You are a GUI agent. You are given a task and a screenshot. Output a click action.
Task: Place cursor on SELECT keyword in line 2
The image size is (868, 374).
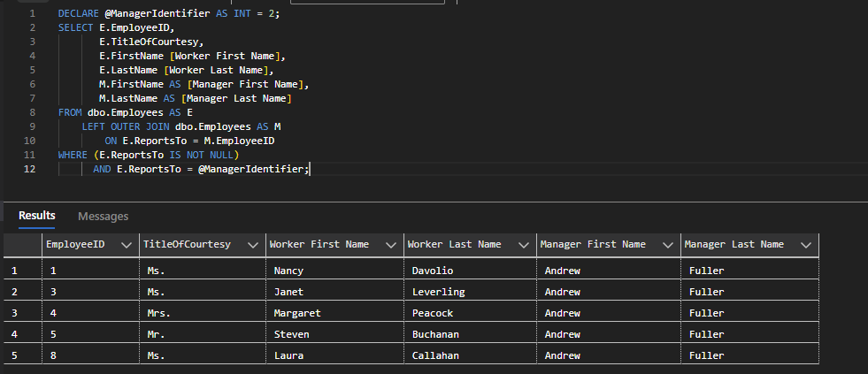(x=76, y=27)
